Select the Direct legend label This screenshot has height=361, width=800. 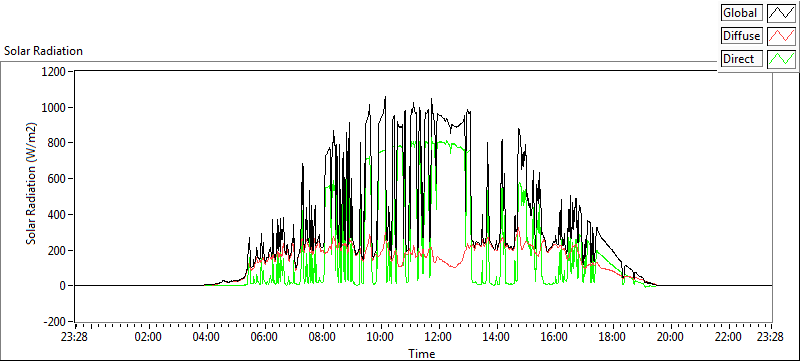click(742, 59)
